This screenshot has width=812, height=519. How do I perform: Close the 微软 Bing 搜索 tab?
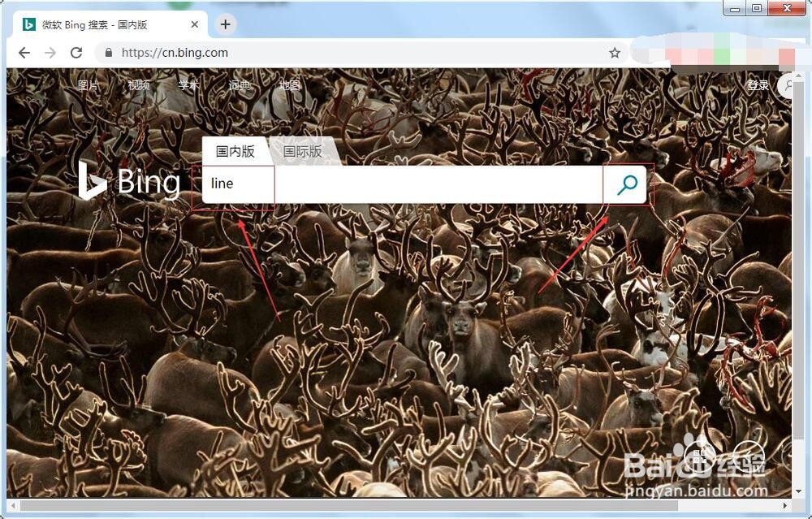[195, 24]
